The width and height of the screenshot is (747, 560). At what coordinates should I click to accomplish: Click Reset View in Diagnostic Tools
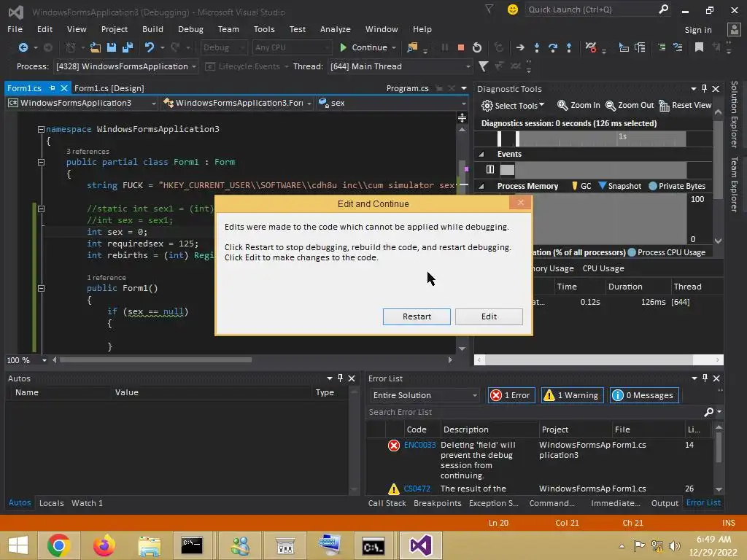click(x=684, y=105)
